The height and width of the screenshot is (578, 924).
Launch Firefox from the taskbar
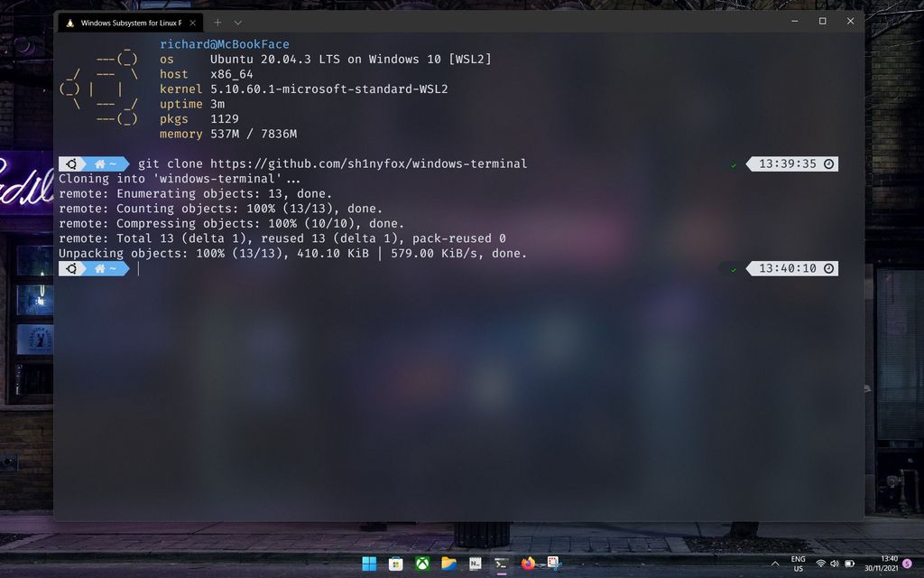527,563
